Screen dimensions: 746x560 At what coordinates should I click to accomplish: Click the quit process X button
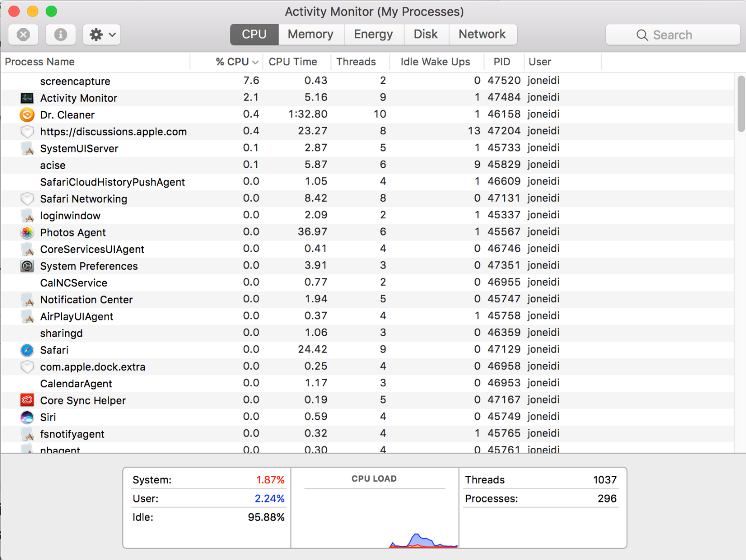23,34
